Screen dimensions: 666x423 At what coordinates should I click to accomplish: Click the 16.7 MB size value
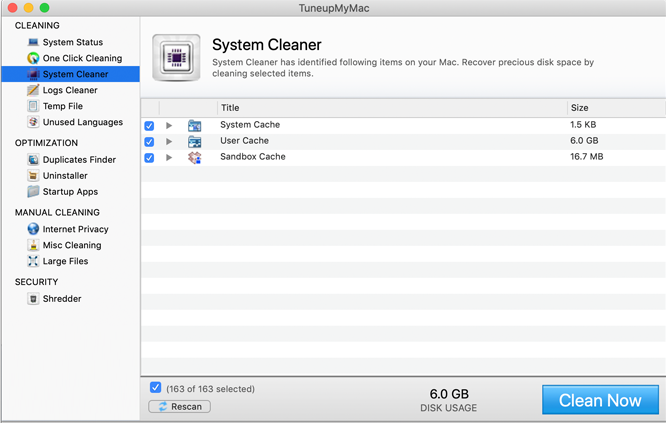(587, 157)
